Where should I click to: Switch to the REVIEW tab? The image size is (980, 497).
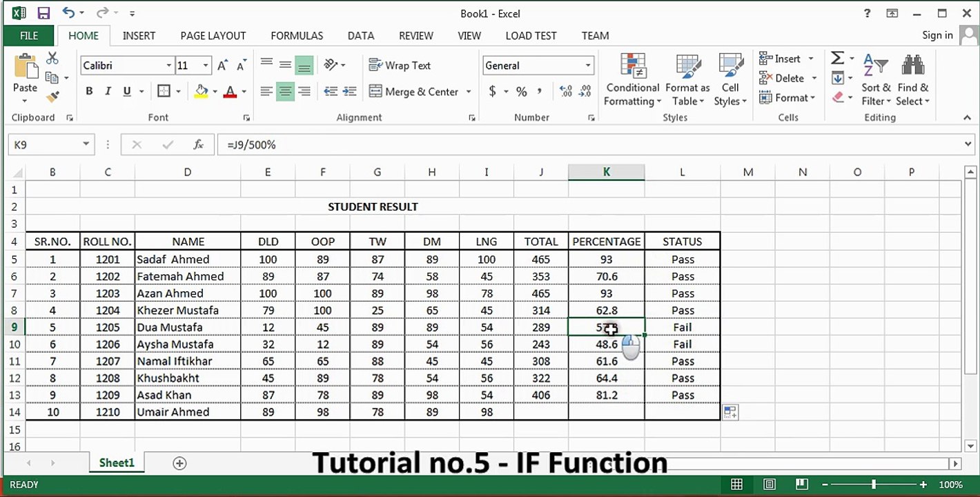[416, 36]
